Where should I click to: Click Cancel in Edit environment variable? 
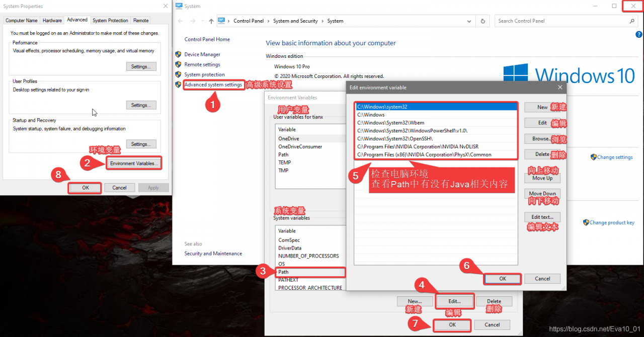point(542,279)
